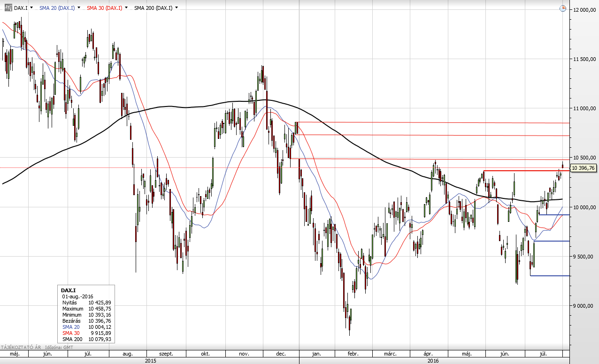Click the Nyitás value 10 425,89

point(100,303)
